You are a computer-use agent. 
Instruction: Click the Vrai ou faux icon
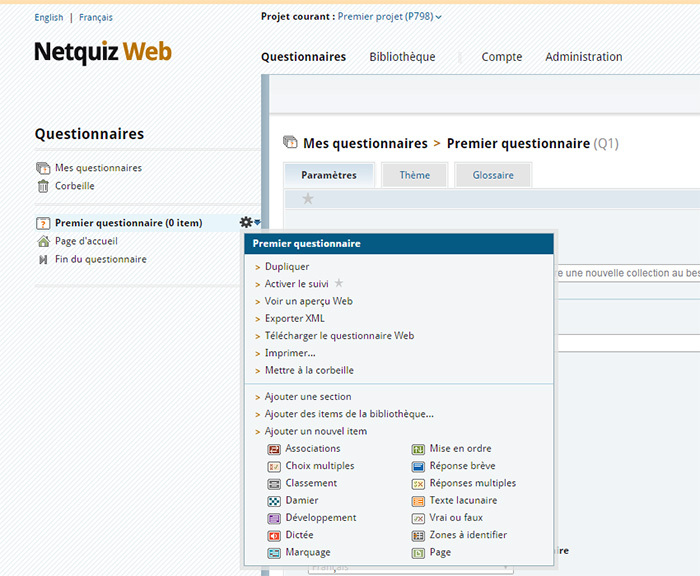[418, 518]
